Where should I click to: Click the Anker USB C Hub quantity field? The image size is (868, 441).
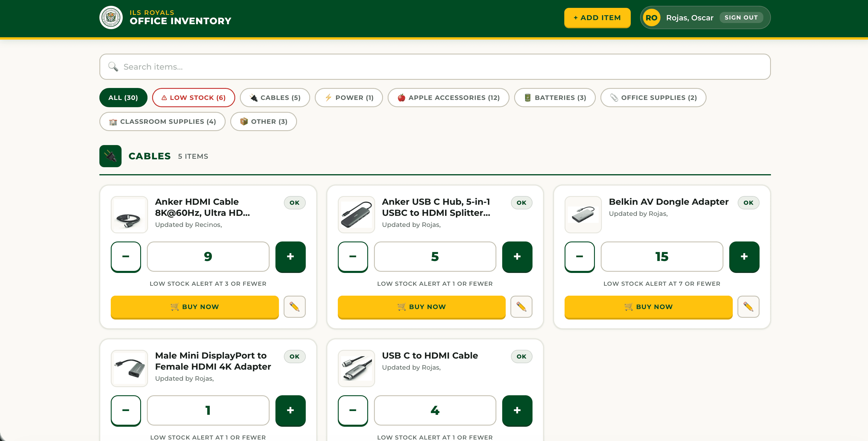coord(435,257)
